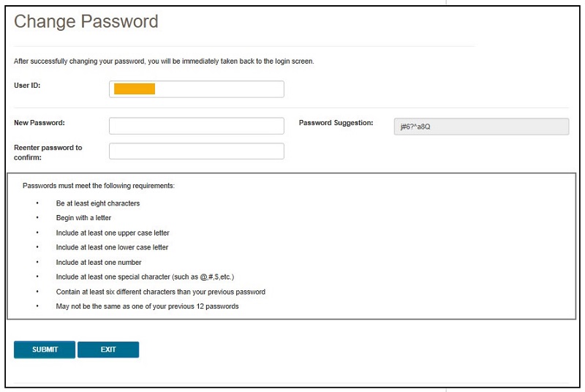The width and height of the screenshot is (585, 392).
Task: Click the User ID label
Action: (x=27, y=86)
